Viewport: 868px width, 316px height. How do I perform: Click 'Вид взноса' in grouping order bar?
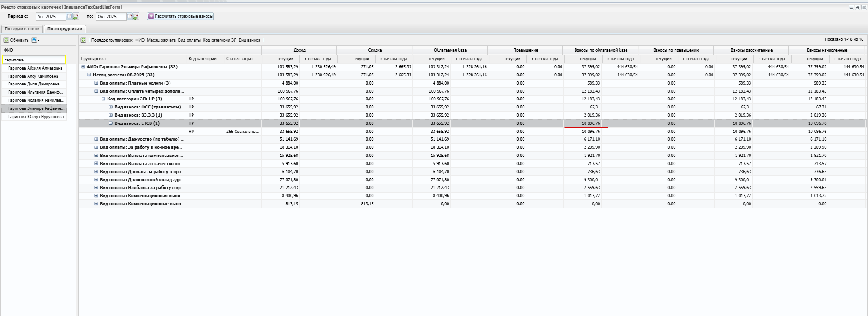(x=250, y=40)
